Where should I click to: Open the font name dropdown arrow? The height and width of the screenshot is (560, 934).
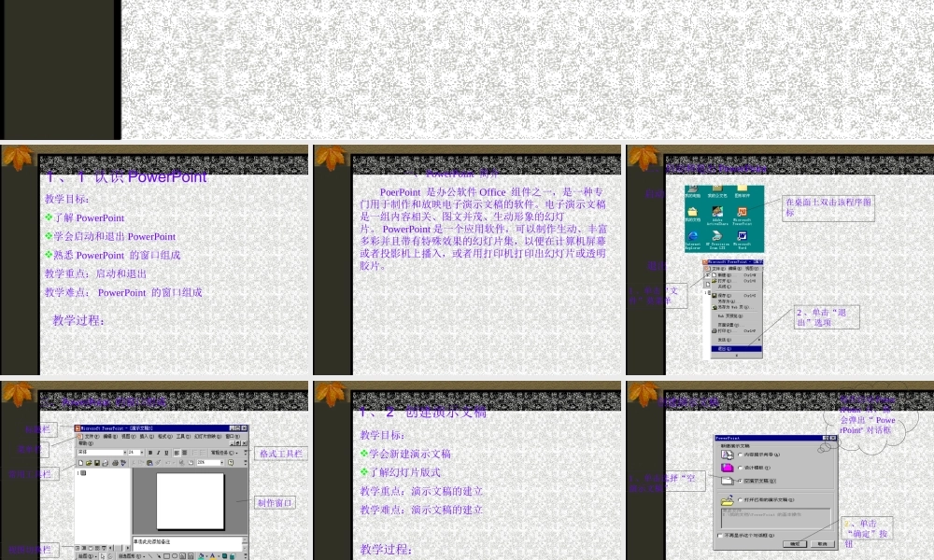(x=124, y=453)
